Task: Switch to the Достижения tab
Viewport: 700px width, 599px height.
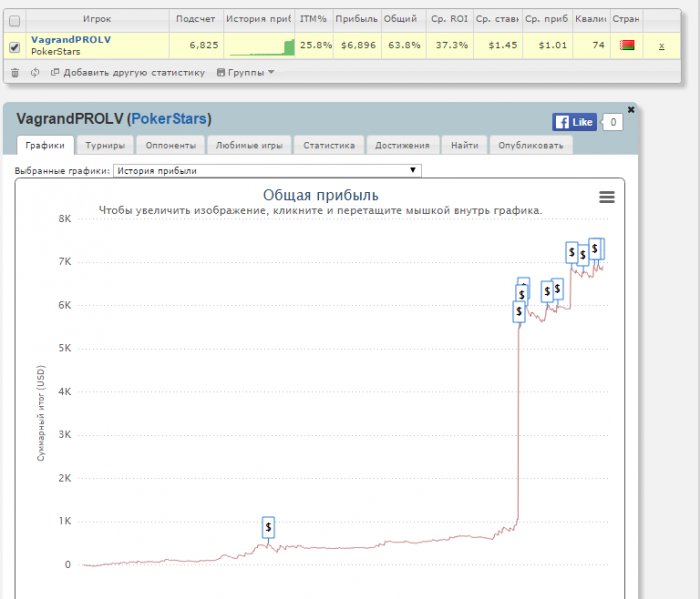Action: [402, 145]
